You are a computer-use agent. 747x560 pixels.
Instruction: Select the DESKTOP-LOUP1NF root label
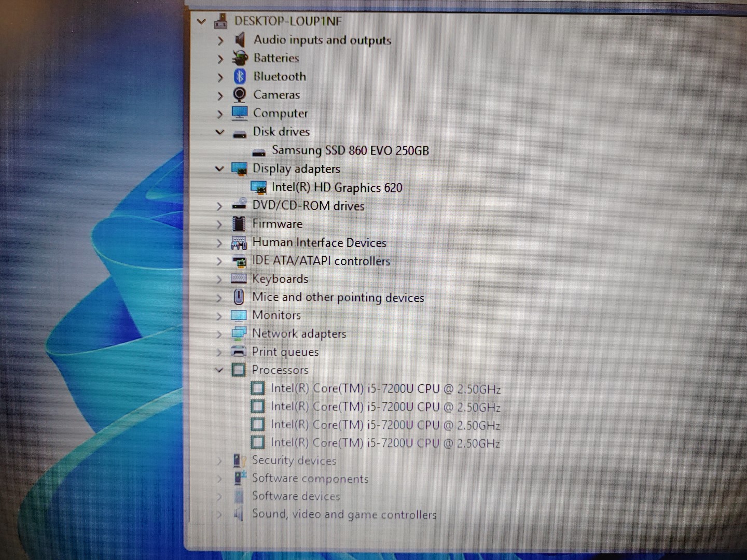(x=288, y=21)
